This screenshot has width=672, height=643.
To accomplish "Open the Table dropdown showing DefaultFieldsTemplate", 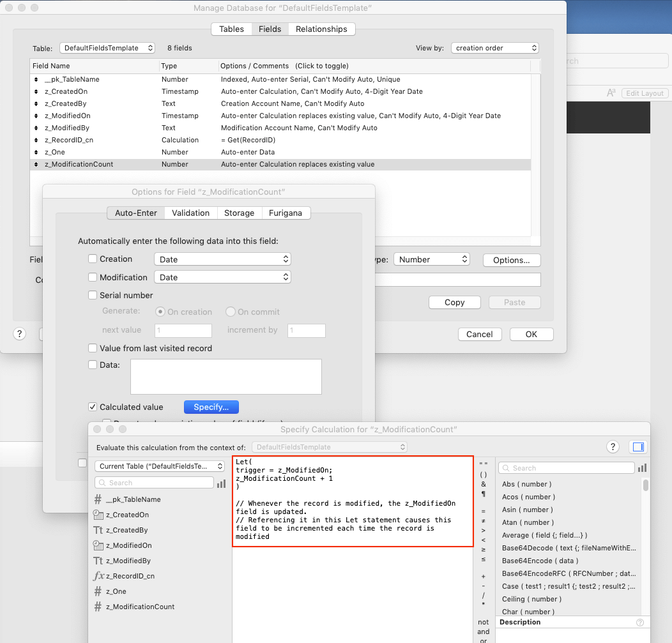I will click(107, 48).
